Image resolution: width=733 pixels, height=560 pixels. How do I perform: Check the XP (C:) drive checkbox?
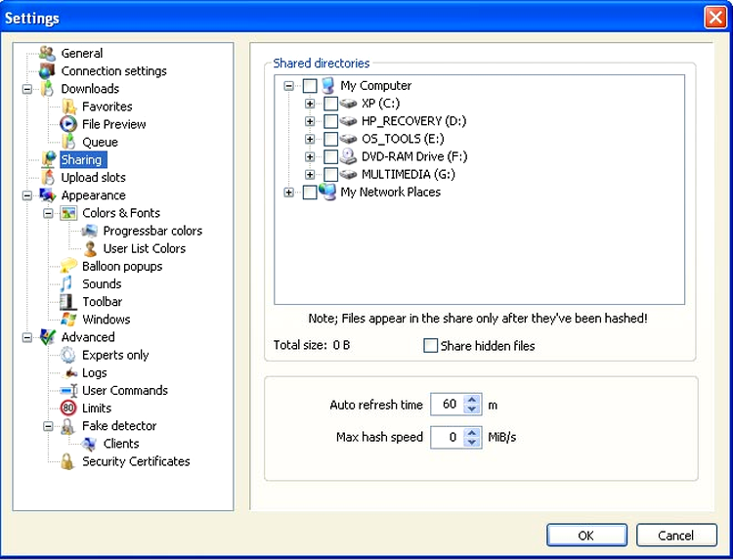click(x=331, y=104)
